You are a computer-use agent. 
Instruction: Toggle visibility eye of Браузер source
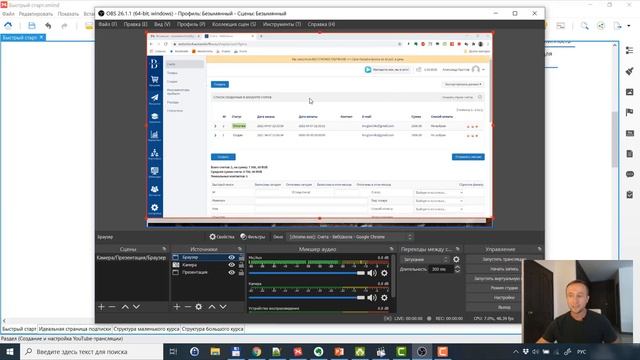[x=231, y=258]
